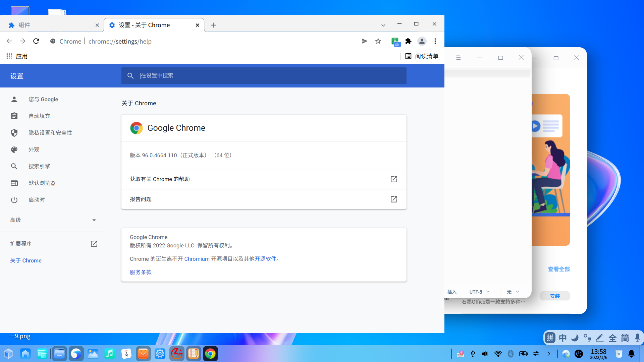Toggle full-width mode in IME bar
This screenshot has width=644, height=362.
point(612,338)
